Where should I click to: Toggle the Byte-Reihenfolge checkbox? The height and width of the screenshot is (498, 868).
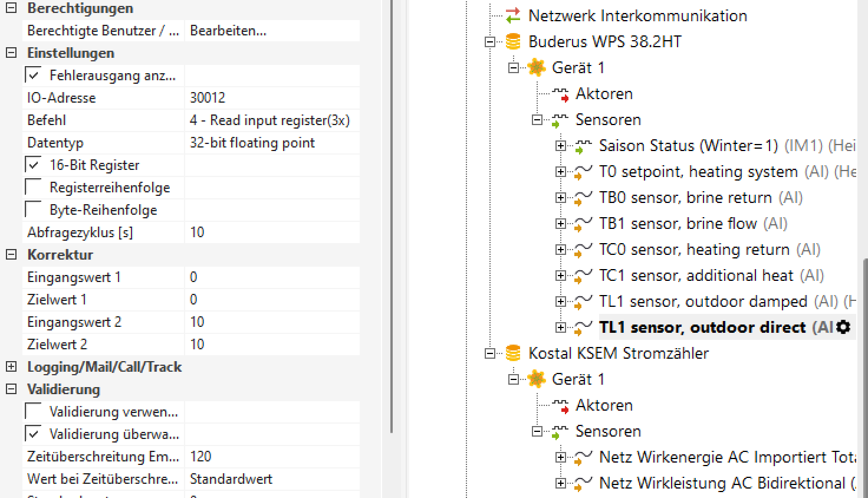coord(34,210)
